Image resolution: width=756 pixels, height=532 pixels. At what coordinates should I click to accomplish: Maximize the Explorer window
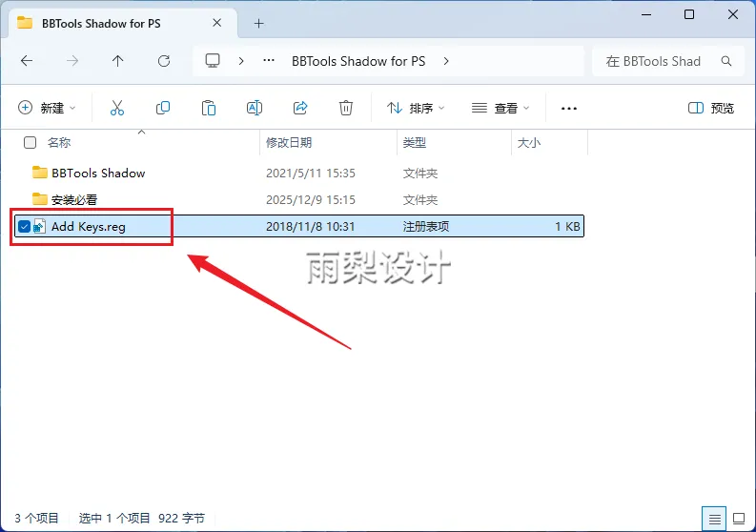point(689,14)
